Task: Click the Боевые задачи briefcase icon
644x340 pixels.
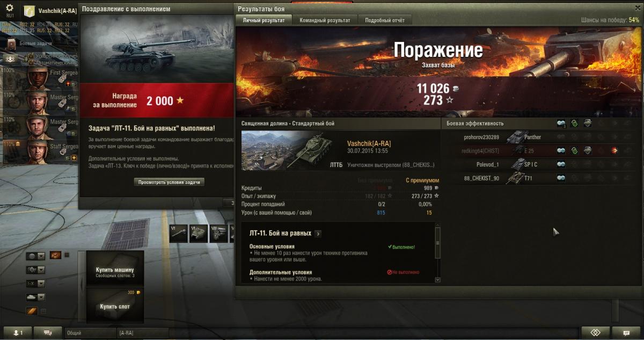Action: click(x=12, y=43)
